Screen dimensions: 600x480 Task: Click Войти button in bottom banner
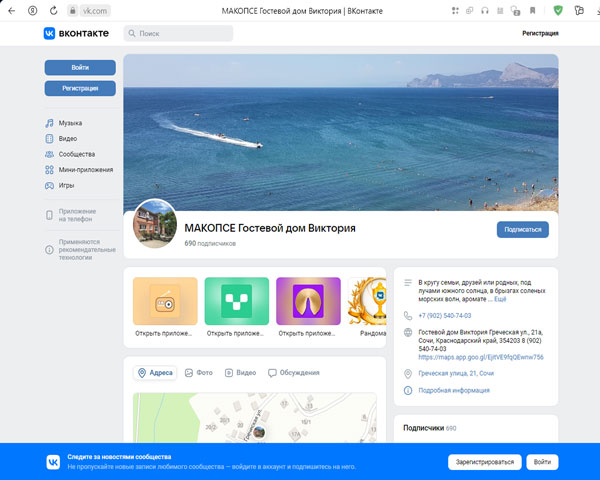[x=542, y=462]
